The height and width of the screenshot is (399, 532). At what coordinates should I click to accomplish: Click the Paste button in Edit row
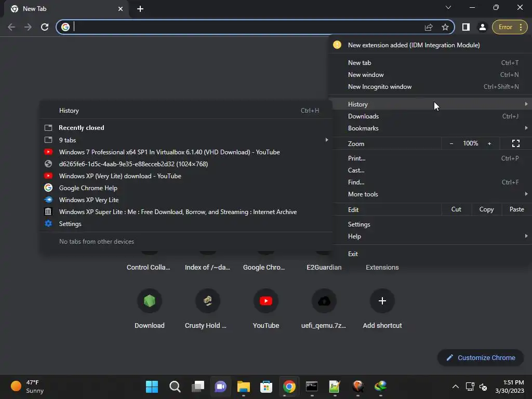(516, 209)
